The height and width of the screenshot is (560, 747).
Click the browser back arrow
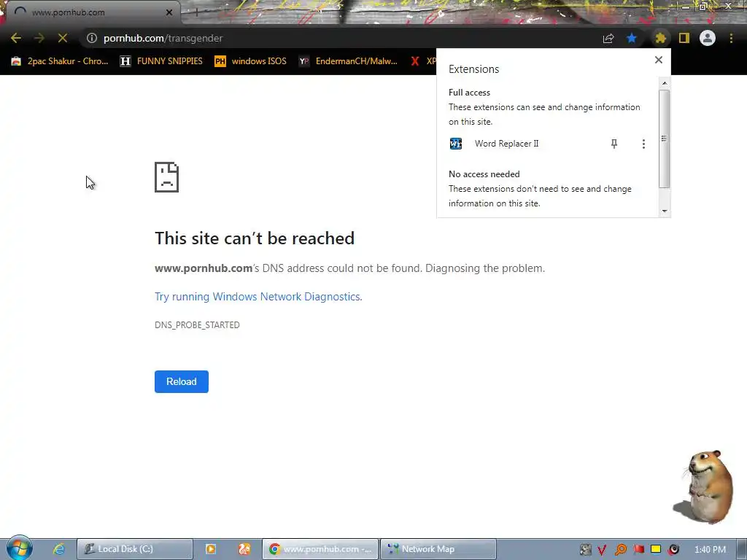point(16,38)
